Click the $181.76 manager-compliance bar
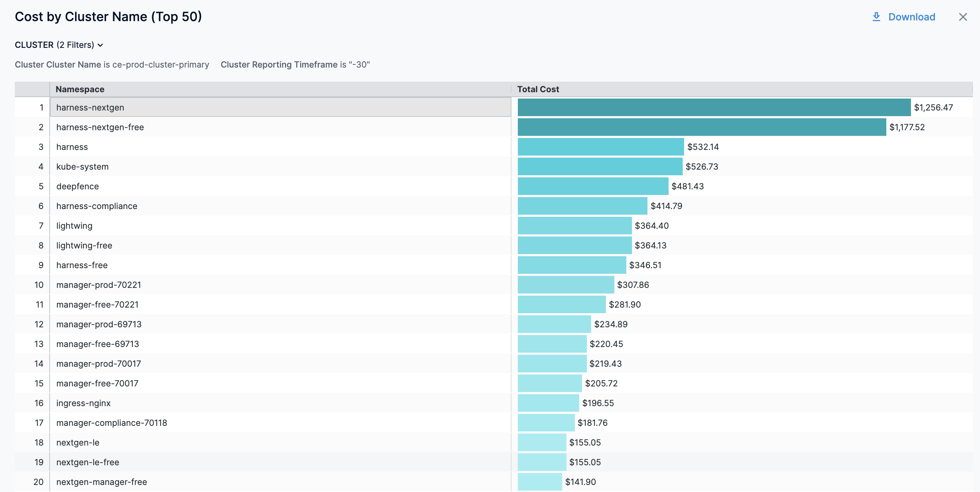This screenshot has width=980, height=492. coord(546,423)
